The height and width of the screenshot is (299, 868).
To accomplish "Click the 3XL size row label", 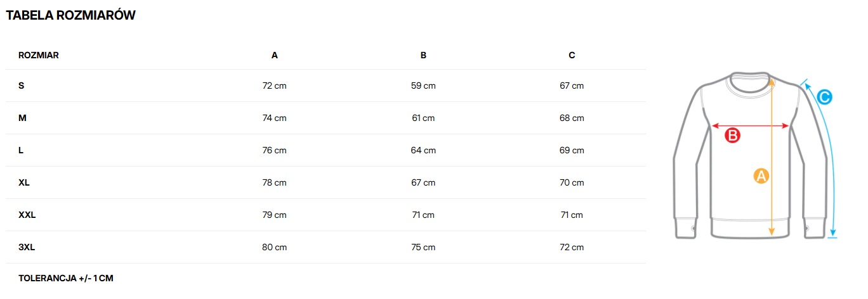I will point(27,247).
